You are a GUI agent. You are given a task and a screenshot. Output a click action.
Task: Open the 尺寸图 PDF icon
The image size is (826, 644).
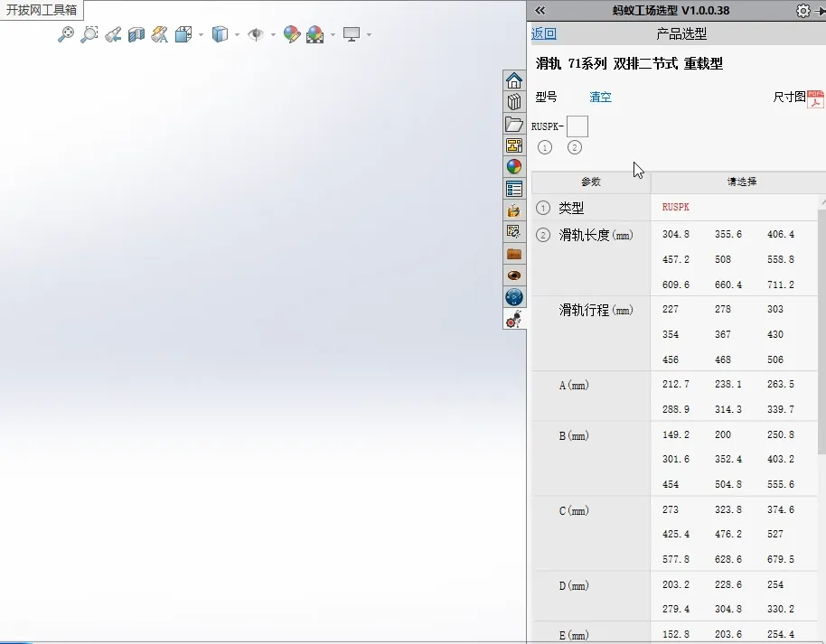(815, 98)
